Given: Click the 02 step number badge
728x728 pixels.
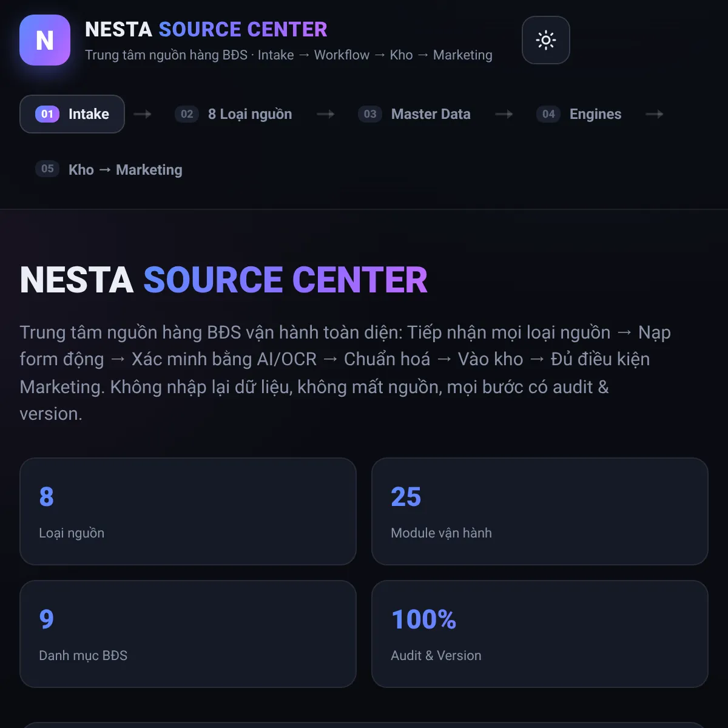Looking at the screenshot, I should point(187,114).
